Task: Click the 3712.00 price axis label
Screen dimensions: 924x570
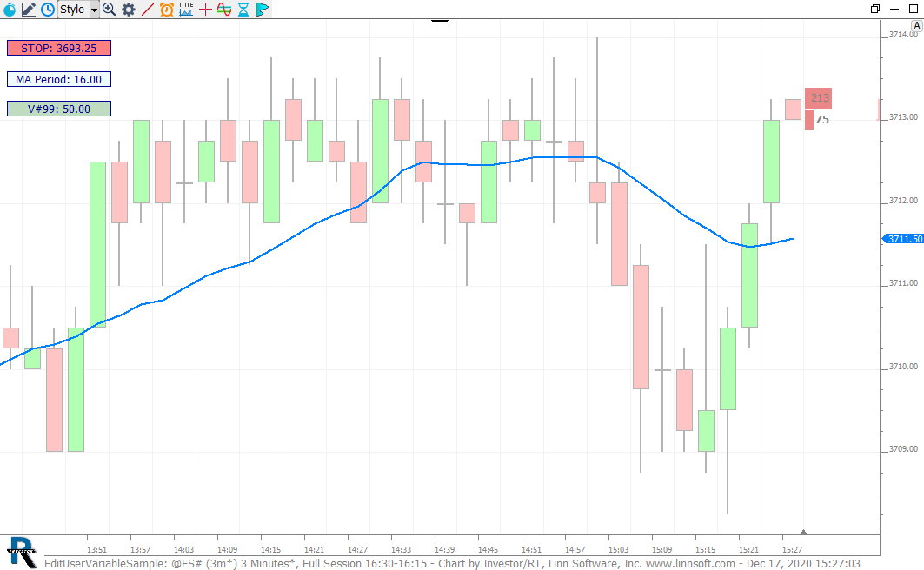Action: tap(903, 200)
